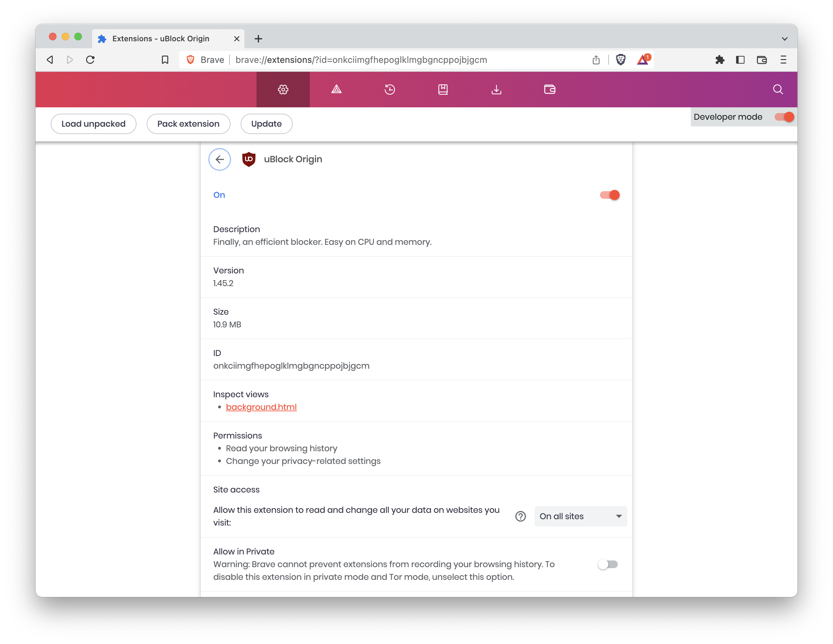Select the Wallet icon in the purple header
Viewport: 833px width, 644px height.
tap(550, 89)
